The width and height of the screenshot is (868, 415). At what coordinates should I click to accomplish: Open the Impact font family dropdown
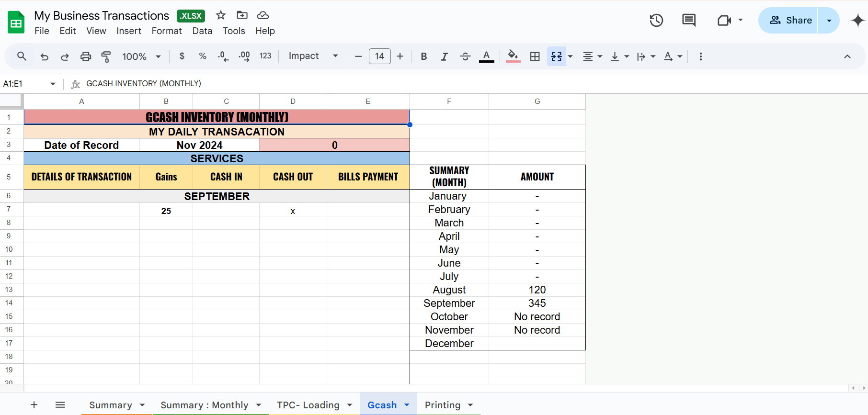pyautogui.click(x=313, y=56)
